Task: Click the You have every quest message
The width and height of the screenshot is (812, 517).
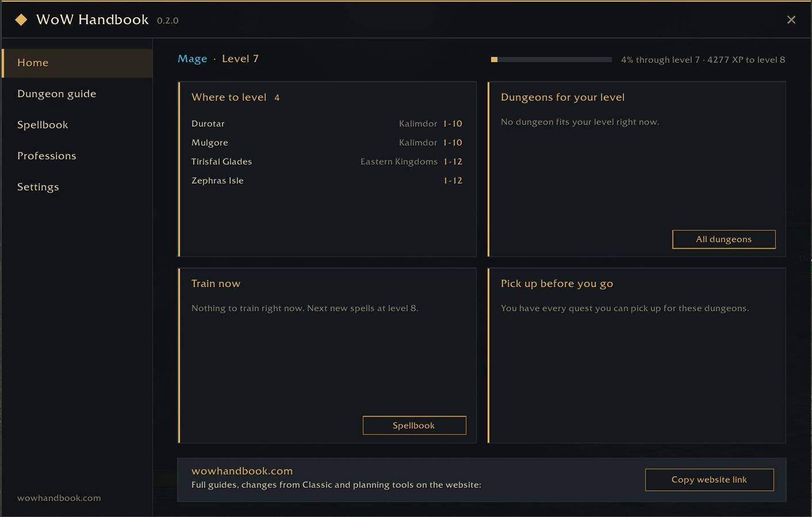Action: tap(625, 308)
